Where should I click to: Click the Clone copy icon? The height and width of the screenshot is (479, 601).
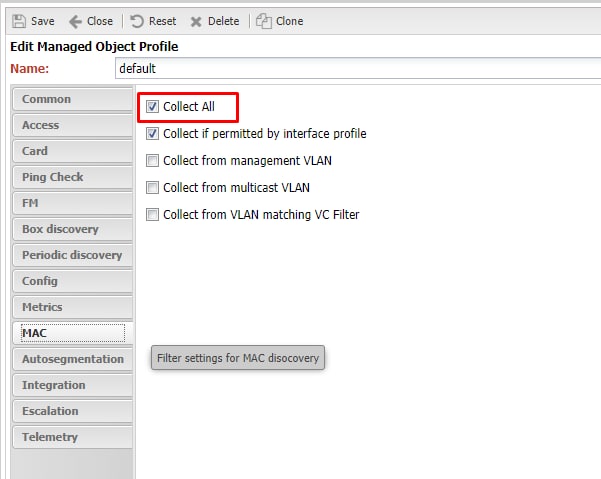[x=264, y=21]
